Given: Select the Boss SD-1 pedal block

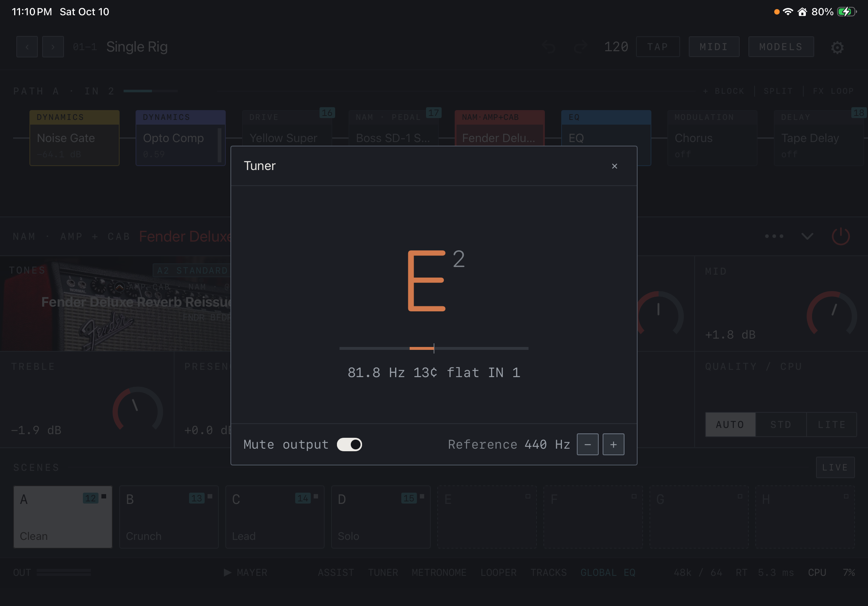Looking at the screenshot, I should (x=393, y=129).
